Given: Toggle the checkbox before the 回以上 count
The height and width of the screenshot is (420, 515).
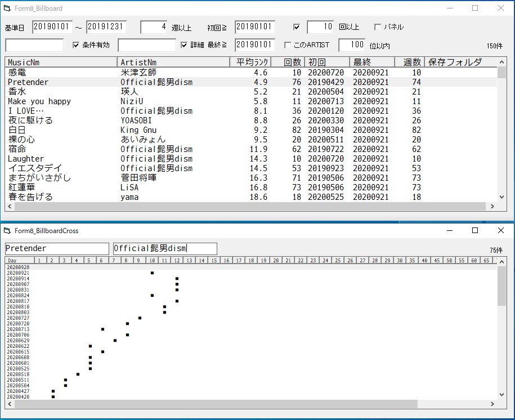Looking at the screenshot, I should point(296,27).
